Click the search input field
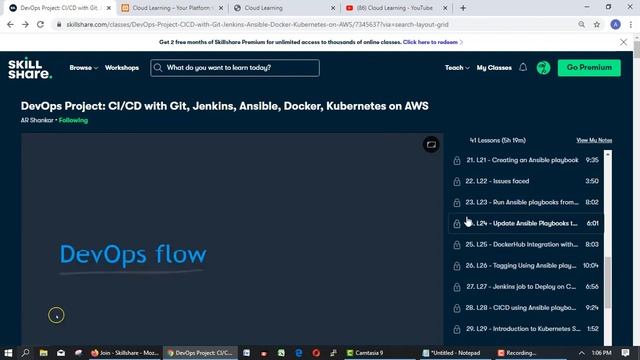The image size is (640, 360). [x=235, y=68]
